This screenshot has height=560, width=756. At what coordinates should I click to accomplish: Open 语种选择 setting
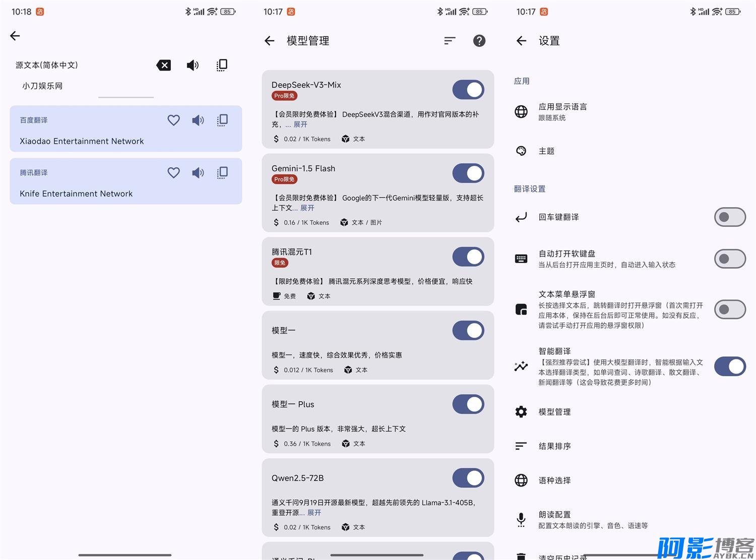pos(629,480)
